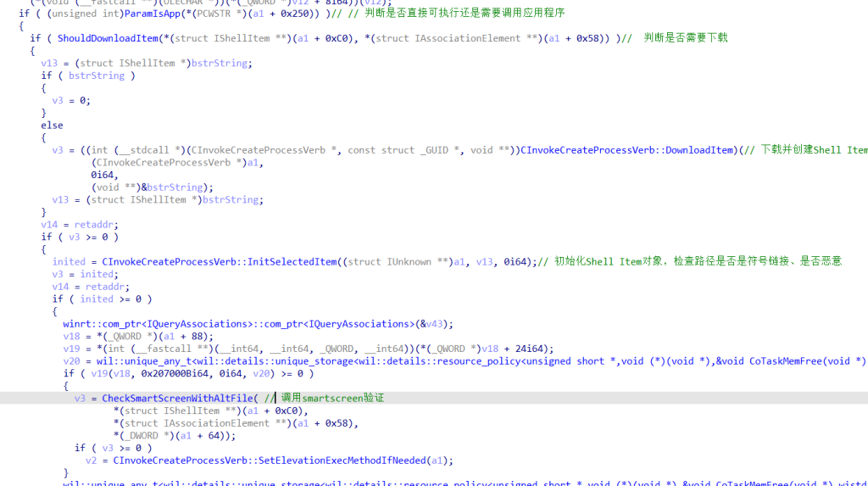Click the InitSelectedItem method name

pyautogui.click(x=292, y=261)
